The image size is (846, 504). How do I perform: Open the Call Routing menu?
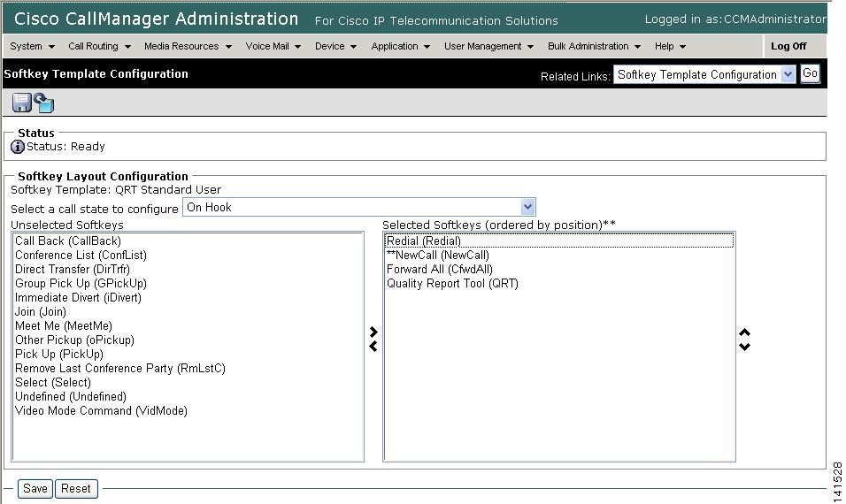(99, 46)
